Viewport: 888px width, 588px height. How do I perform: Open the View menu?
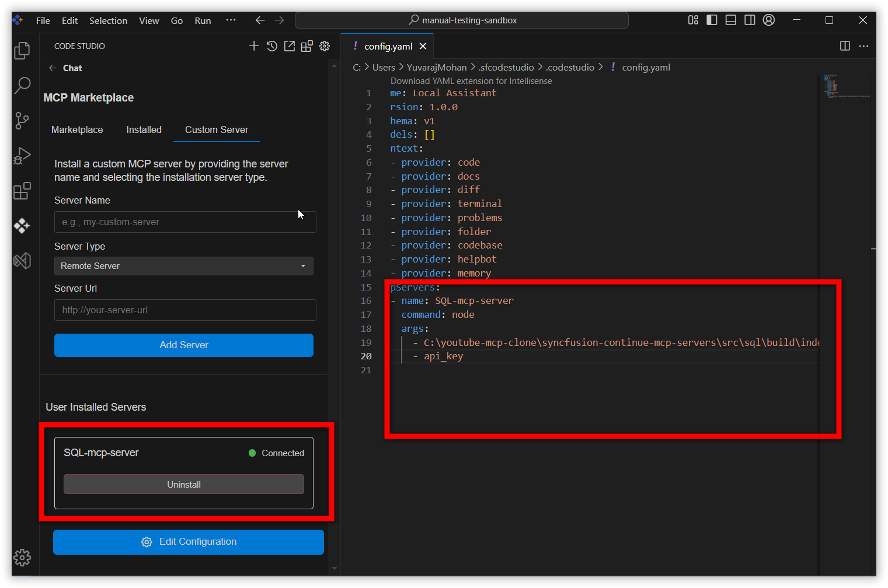(x=149, y=20)
